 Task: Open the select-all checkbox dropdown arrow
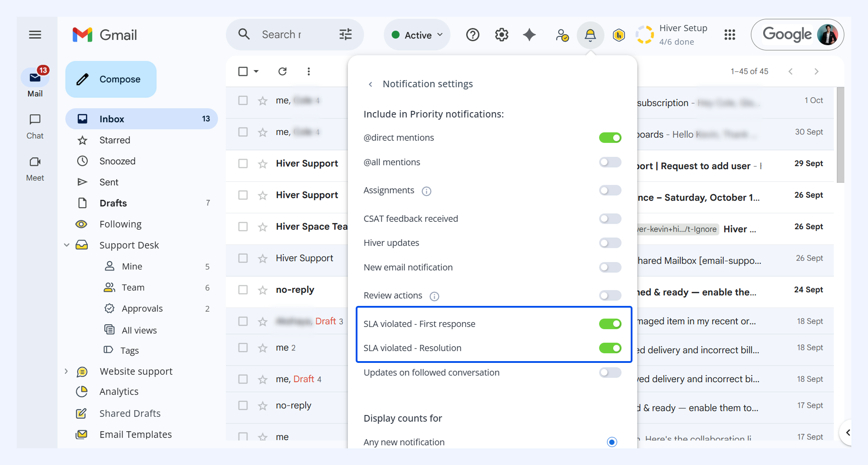pyautogui.click(x=256, y=71)
